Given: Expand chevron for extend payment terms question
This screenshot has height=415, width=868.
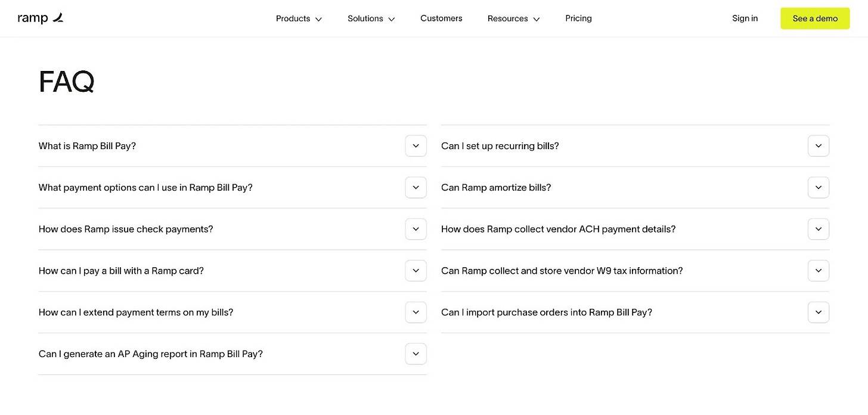Looking at the screenshot, I should coord(416,312).
